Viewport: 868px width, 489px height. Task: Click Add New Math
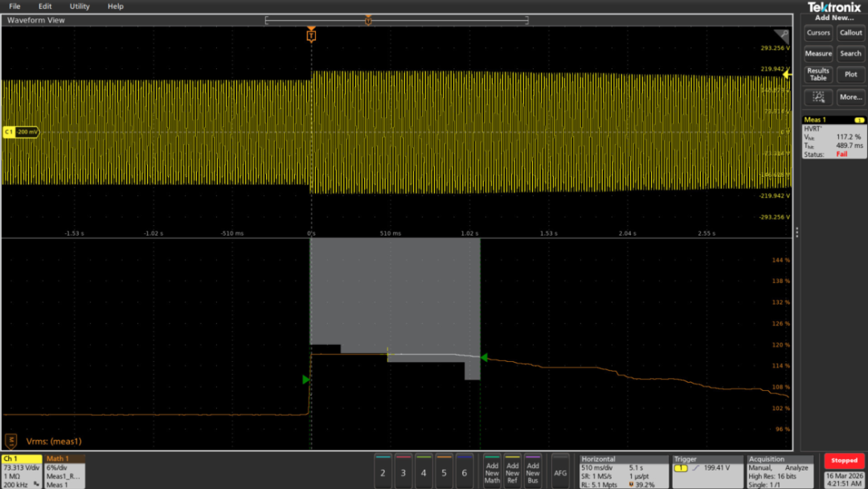pos(492,471)
